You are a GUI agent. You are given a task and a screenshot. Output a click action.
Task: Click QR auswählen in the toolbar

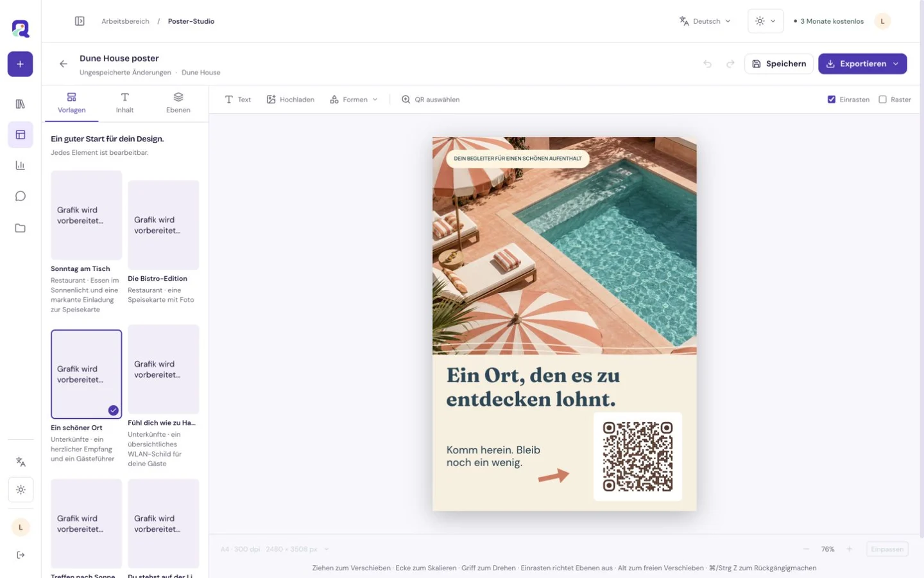click(x=431, y=100)
